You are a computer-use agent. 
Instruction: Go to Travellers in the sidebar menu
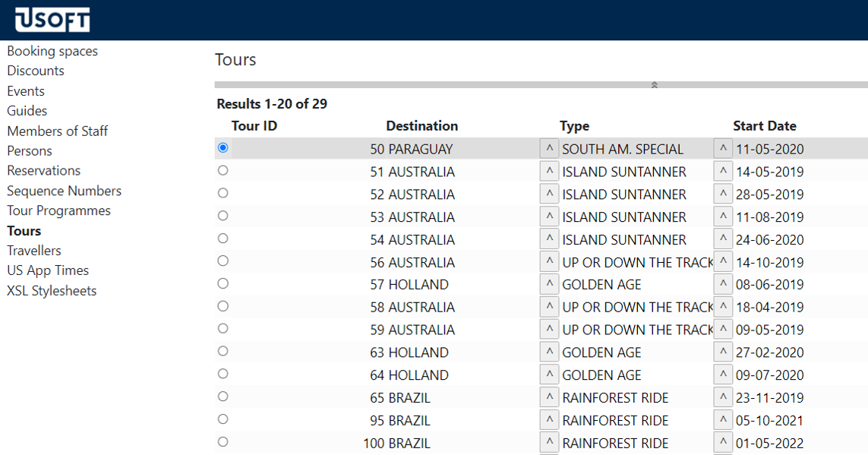tap(34, 251)
